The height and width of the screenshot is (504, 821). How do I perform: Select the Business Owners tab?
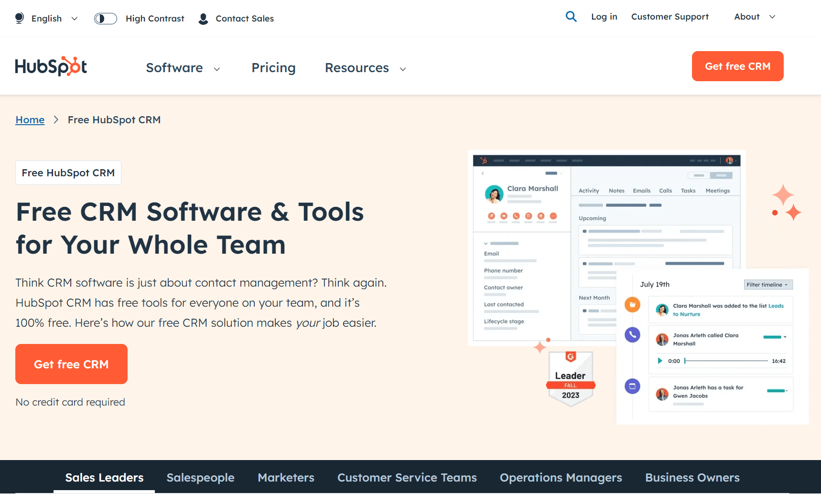[x=692, y=477]
